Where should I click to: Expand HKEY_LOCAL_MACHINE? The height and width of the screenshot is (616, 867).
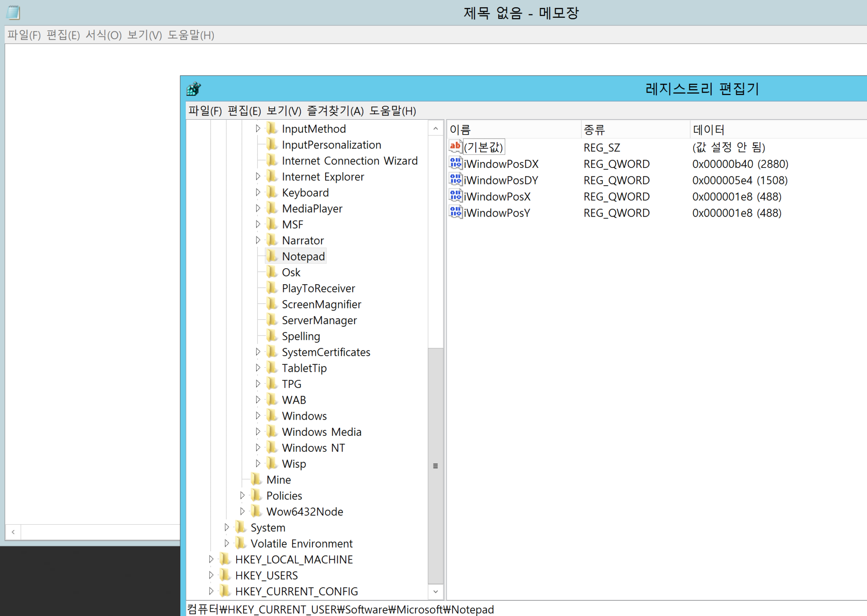coord(211,559)
